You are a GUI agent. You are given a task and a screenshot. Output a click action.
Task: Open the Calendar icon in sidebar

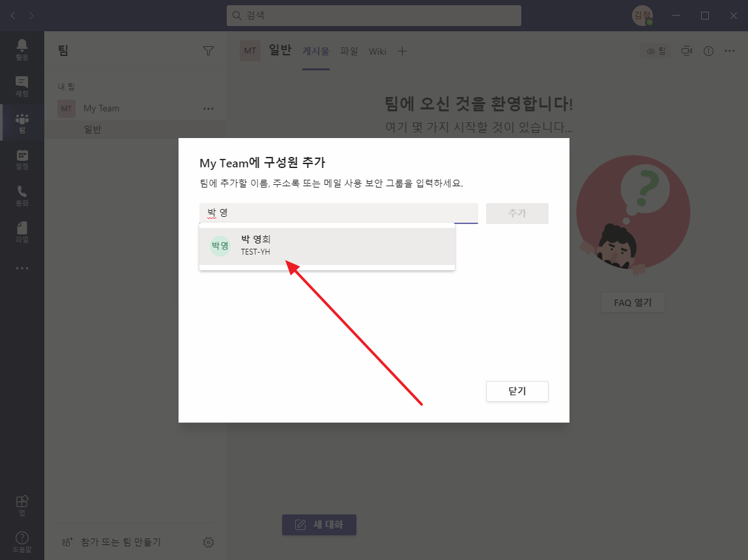pyautogui.click(x=22, y=159)
